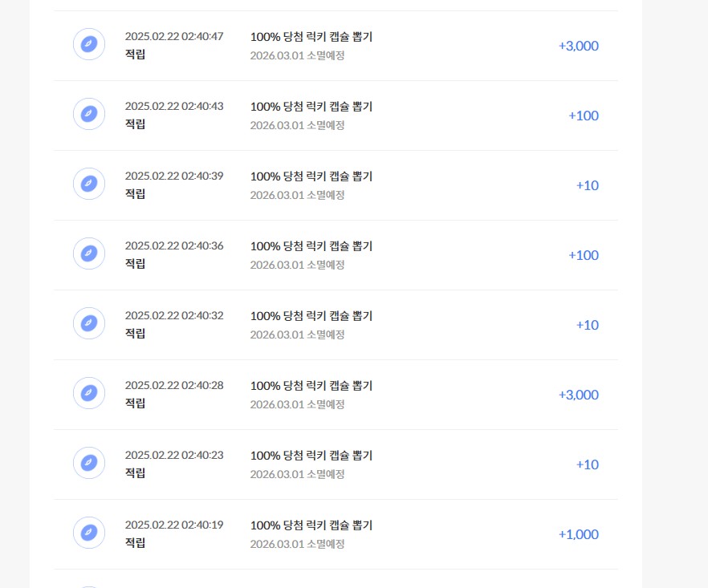Click the point icon for the 02:40:39 entry
708x588 pixels.
(x=89, y=184)
